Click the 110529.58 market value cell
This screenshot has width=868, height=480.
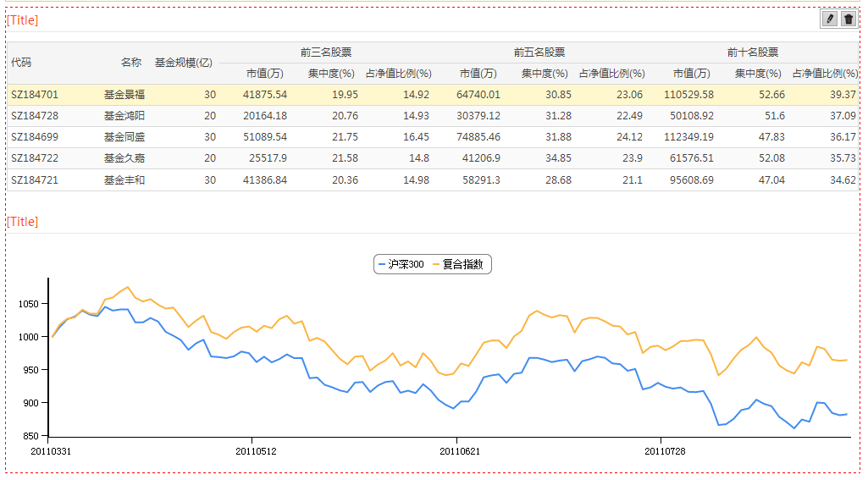(688, 95)
